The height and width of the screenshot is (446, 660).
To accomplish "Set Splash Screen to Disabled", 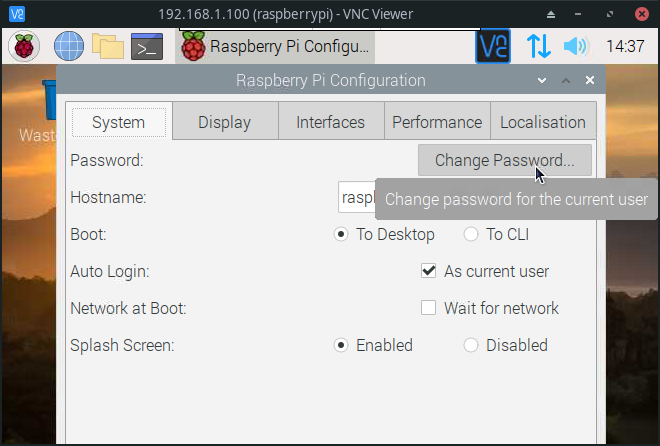I will pos(505,345).
